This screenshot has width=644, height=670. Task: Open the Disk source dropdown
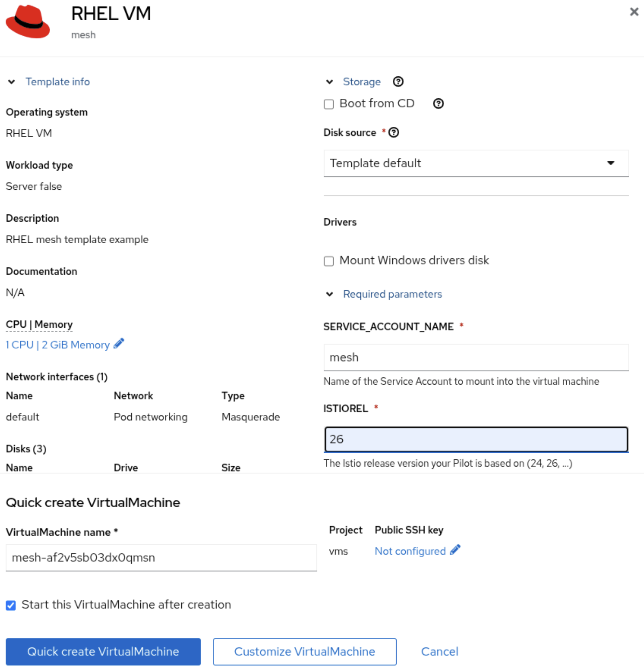coord(476,163)
